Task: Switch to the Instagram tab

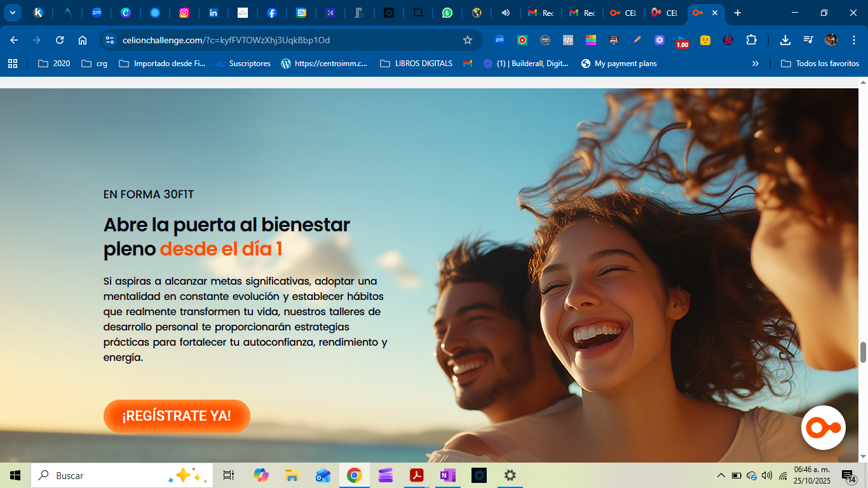Action: [184, 13]
